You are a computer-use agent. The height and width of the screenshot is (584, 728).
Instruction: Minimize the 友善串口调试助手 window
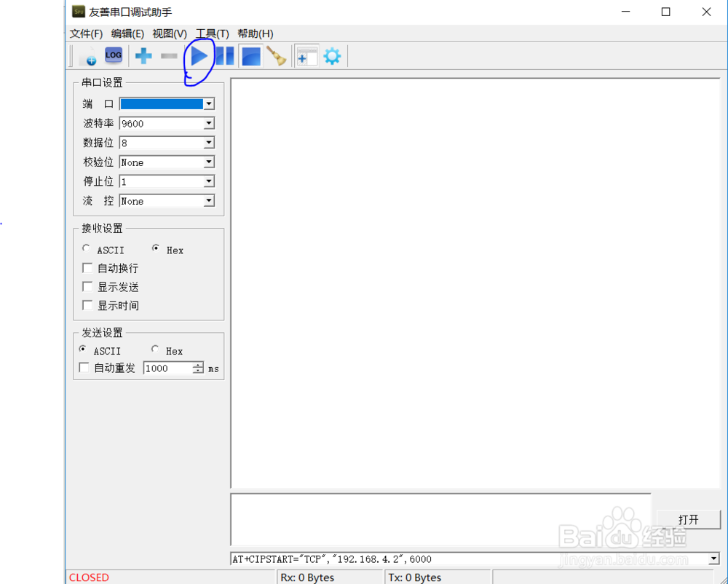coord(626,12)
